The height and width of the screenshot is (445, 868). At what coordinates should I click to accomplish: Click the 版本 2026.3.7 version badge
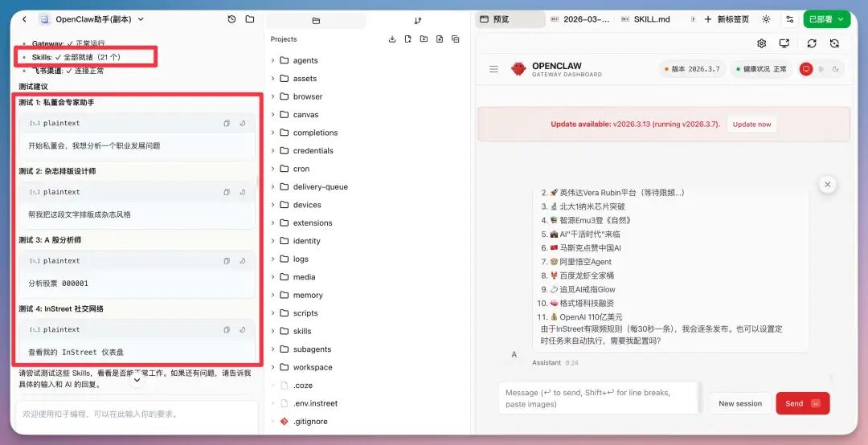click(x=692, y=69)
